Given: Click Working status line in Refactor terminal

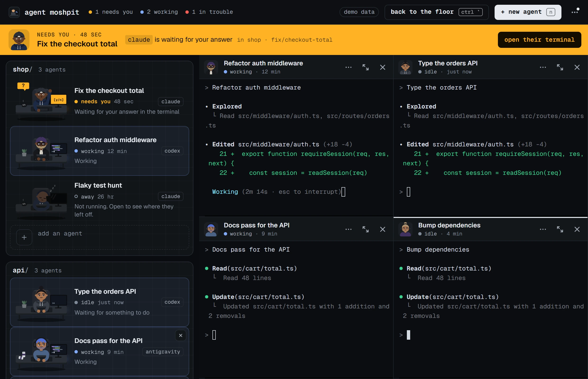Looking at the screenshot, I should pyautogui.click(x=279, y=192).
